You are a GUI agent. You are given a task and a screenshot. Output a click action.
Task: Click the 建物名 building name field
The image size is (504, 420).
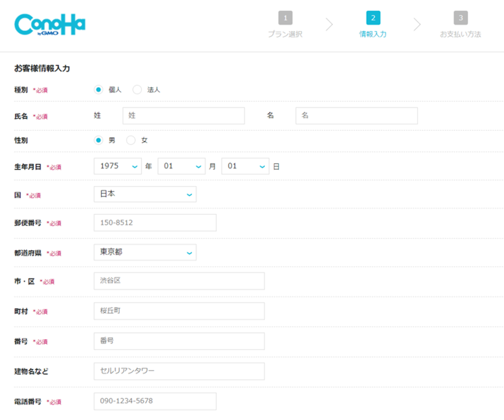pos(179,371)
